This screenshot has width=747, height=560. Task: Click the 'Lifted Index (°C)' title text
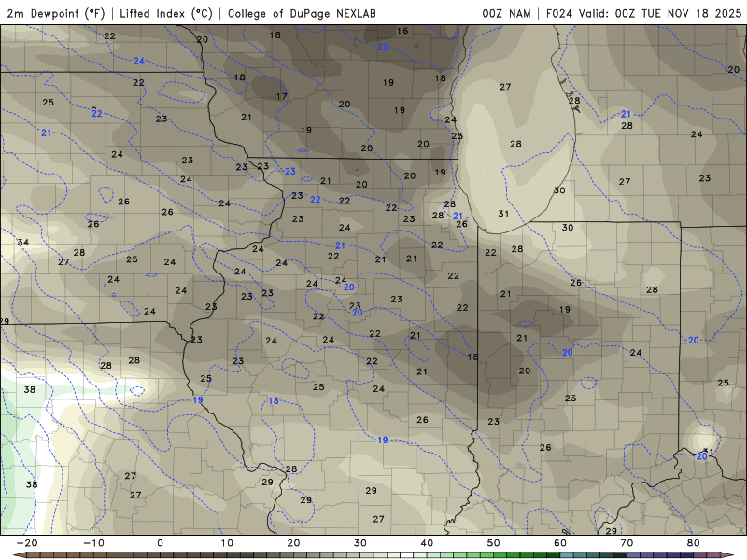(166, 13)
